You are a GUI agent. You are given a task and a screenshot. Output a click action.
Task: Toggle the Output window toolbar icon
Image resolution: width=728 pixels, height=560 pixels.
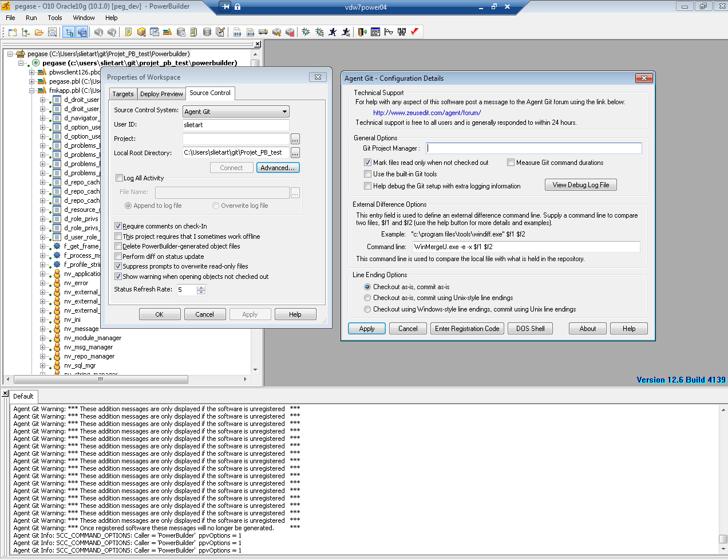pyautogui.click(x=82, y=32)
